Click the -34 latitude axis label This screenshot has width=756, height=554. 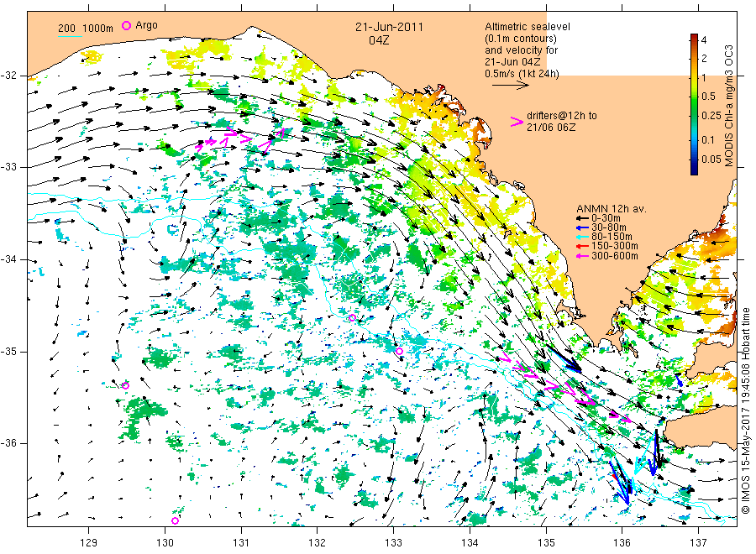coord(8,259)
